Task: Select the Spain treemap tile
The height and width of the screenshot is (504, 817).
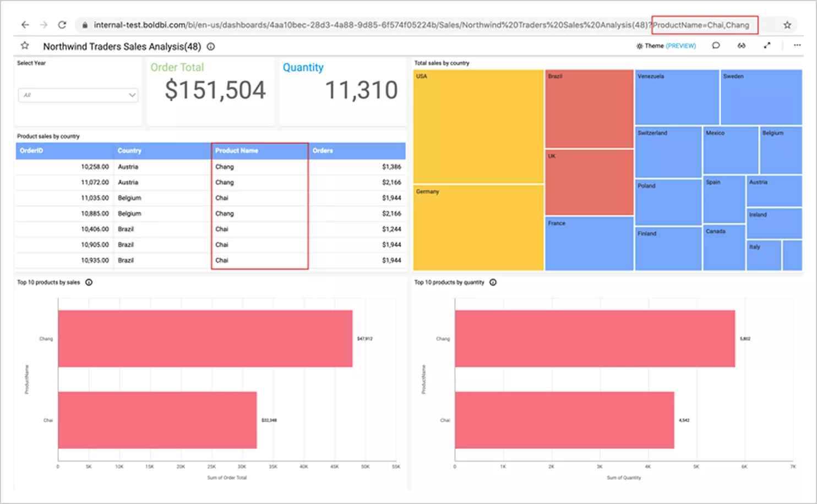Action: coord(724,200)
